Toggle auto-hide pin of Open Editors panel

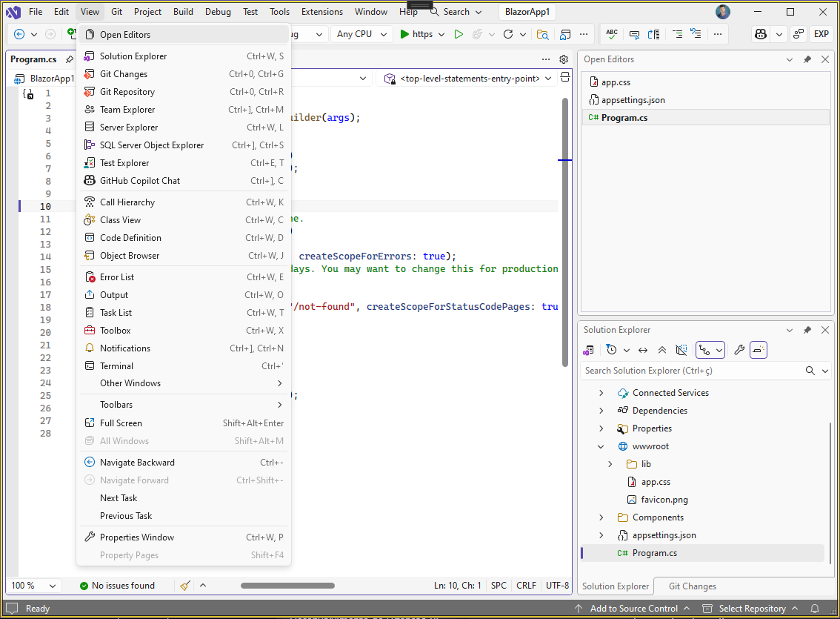(x=807, y=59)
